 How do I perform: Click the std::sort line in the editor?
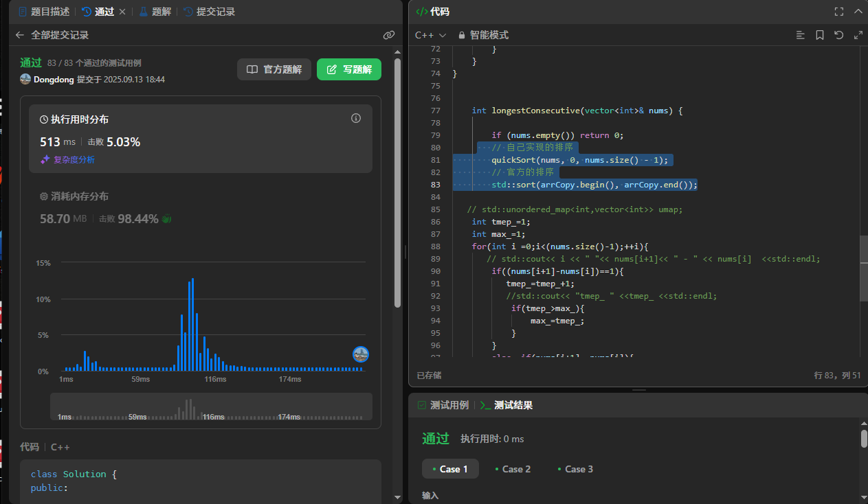[594, 185]
